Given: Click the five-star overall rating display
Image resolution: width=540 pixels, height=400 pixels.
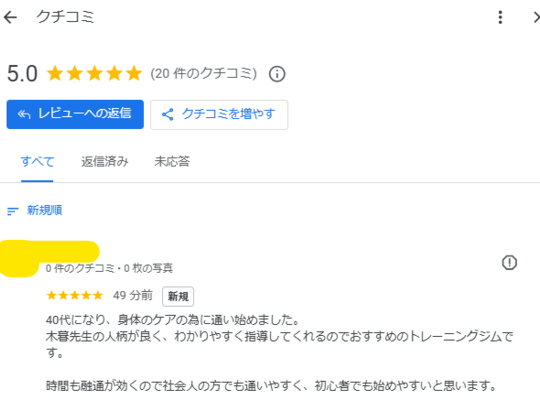Looking at the screenshot, I should click(x=94, y=74).
